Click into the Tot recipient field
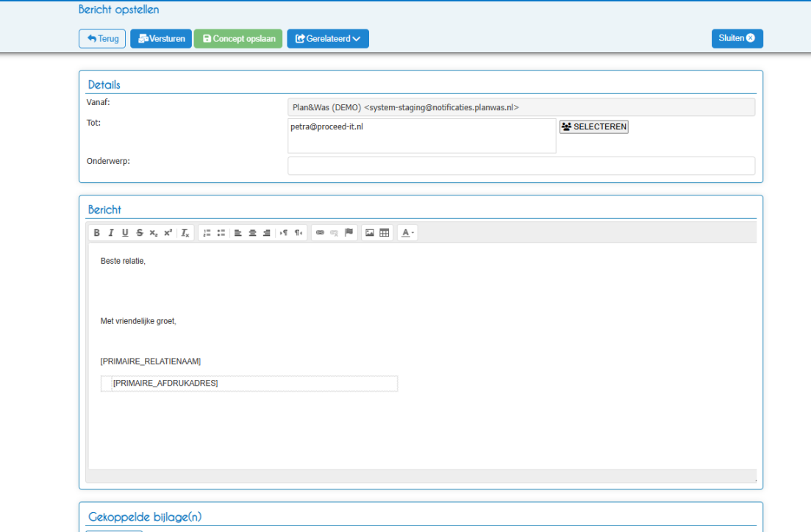811x532 pixels. click(x=422, y=136)
